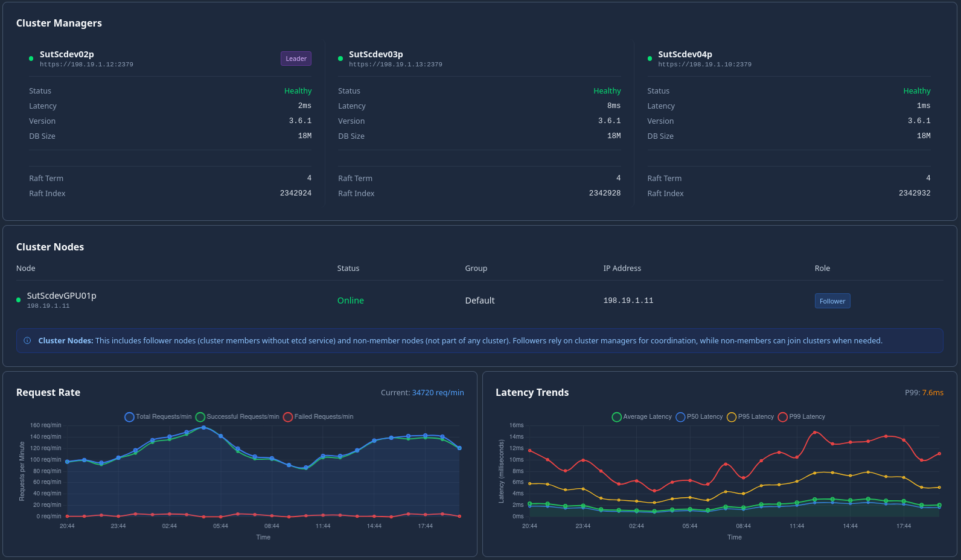Open the SutScdev04p endpoint URL
The width and height of the screenshot is (961, 560).
click(x=704, y=65)
